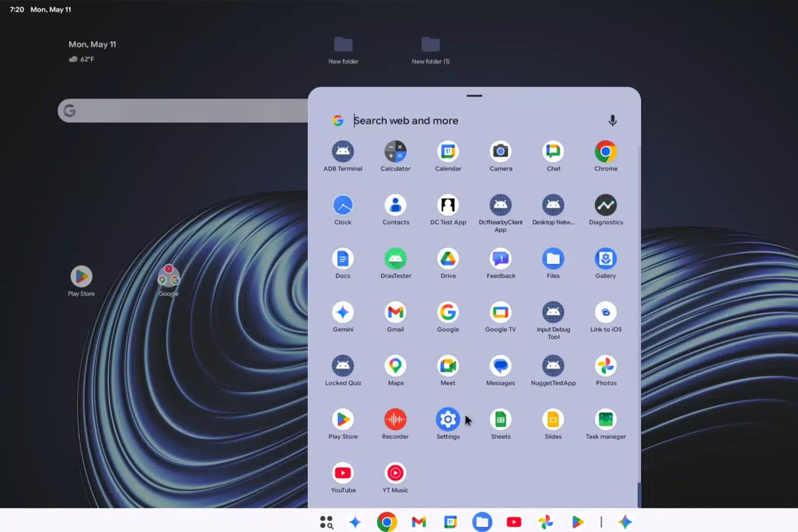Open the Locked Quiz app
798x532 pixels.
(x=342, y=366)
